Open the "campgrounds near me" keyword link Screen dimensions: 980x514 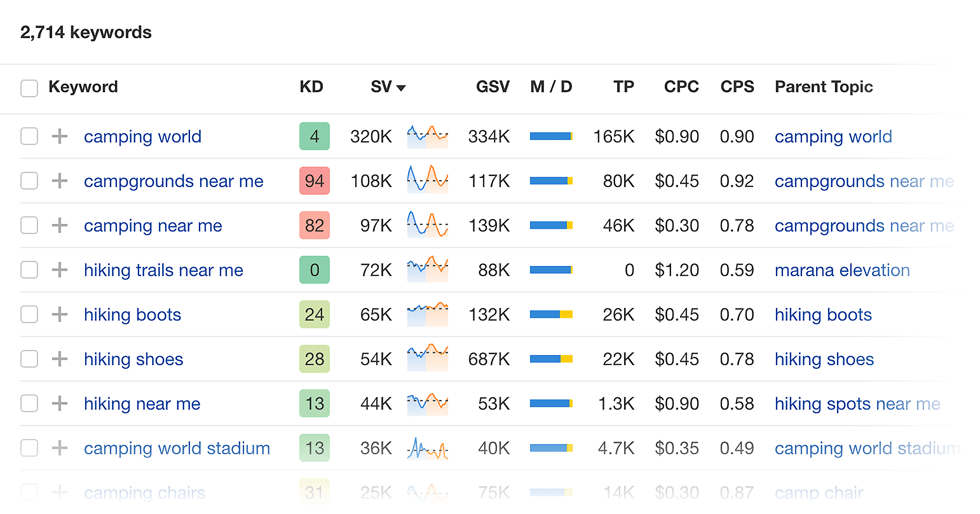tap(174, 181)
